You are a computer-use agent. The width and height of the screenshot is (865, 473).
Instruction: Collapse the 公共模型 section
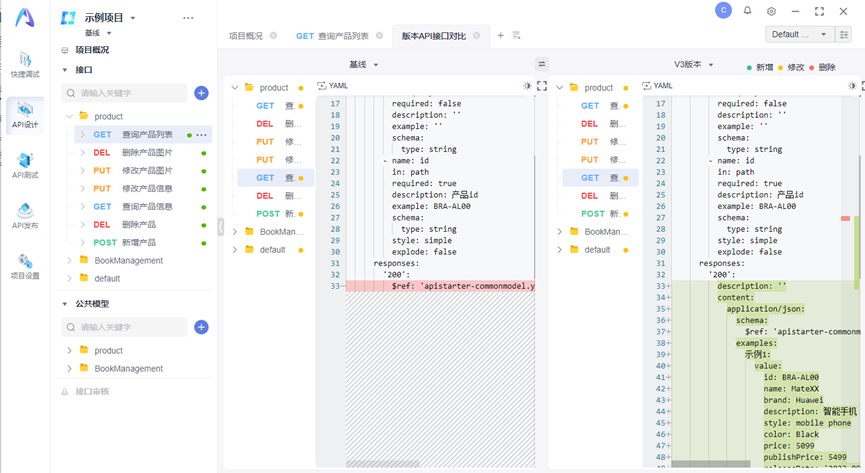pyautogui.click(x=65, y=304)
